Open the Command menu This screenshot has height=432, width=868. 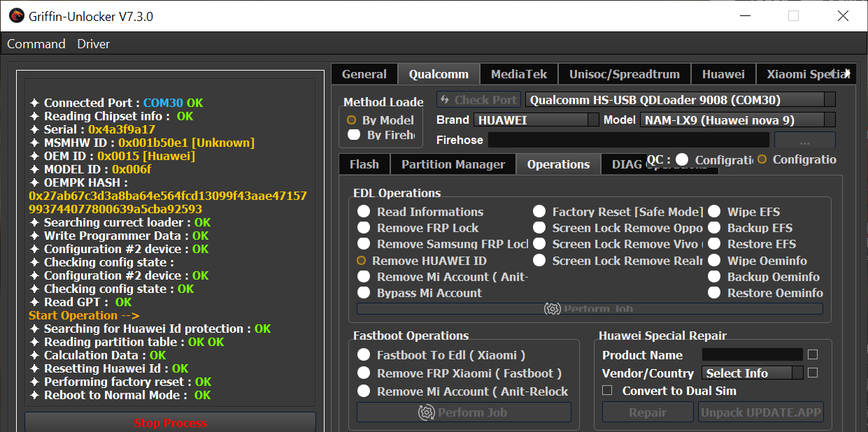(x=36, y=44)
